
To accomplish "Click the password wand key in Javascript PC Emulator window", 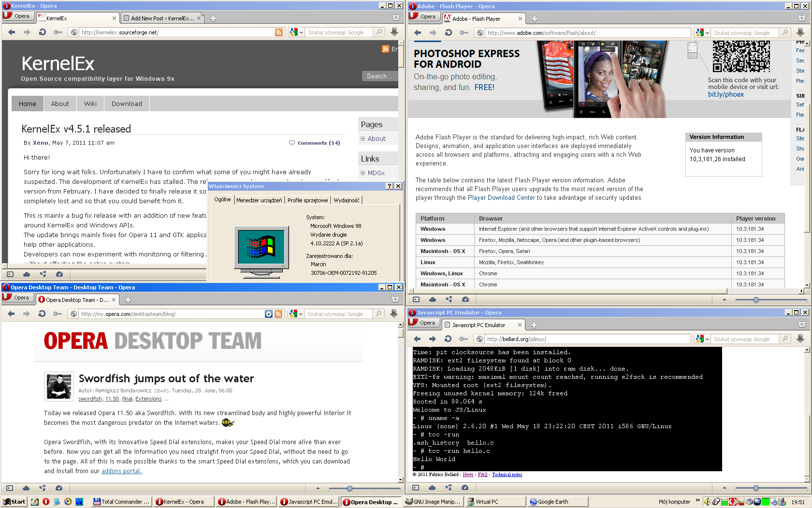I will click(464, 339).
